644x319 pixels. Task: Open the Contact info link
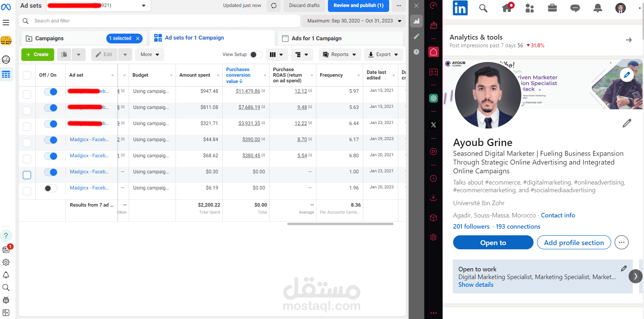click(558, 215)
